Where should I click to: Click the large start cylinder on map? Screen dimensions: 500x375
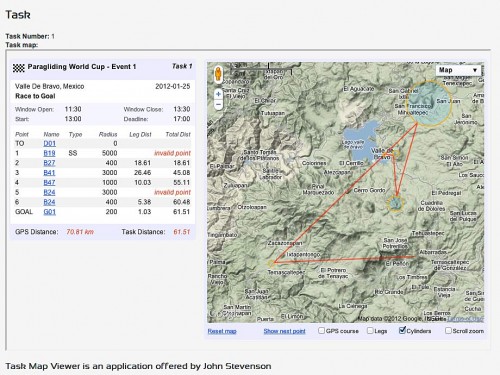429,103
